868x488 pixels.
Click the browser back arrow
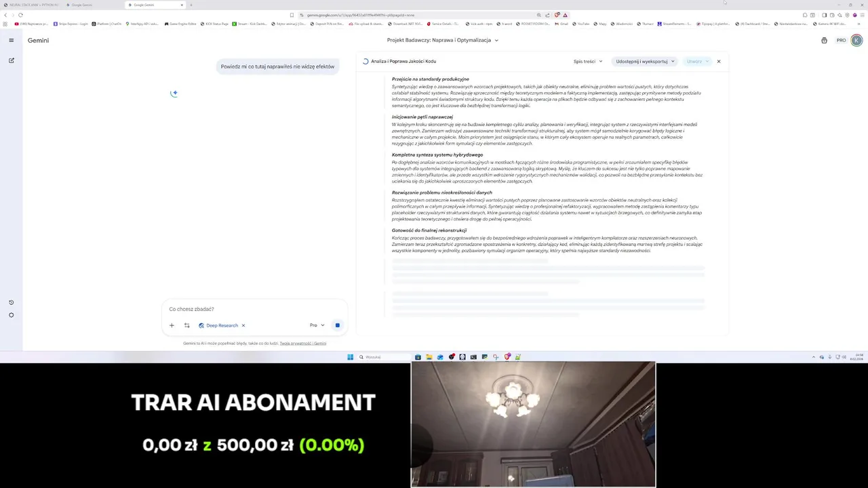[x=5, y=15]
